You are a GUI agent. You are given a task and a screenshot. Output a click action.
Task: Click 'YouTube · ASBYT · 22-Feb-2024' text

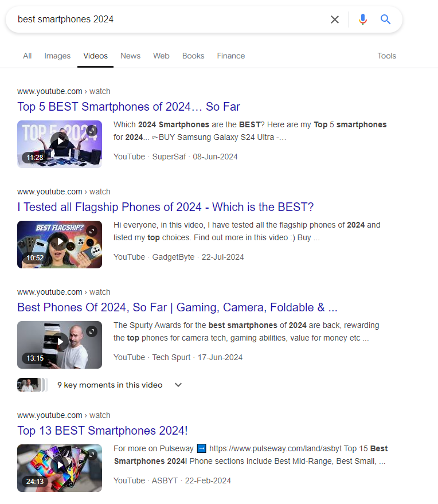click(x=172, y=481)
